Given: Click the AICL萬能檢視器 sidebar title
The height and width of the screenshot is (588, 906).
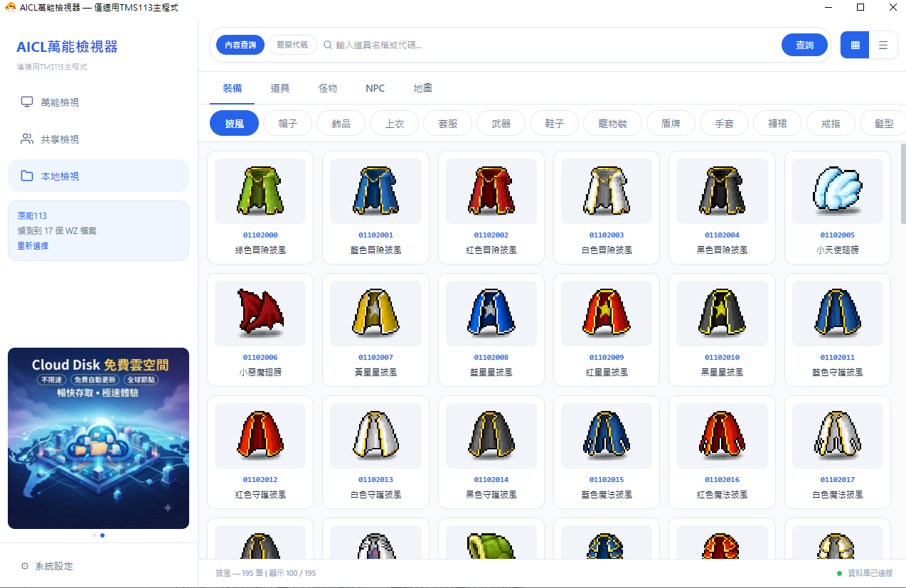Looking at the screenshot, I should (x=67, y=47).
